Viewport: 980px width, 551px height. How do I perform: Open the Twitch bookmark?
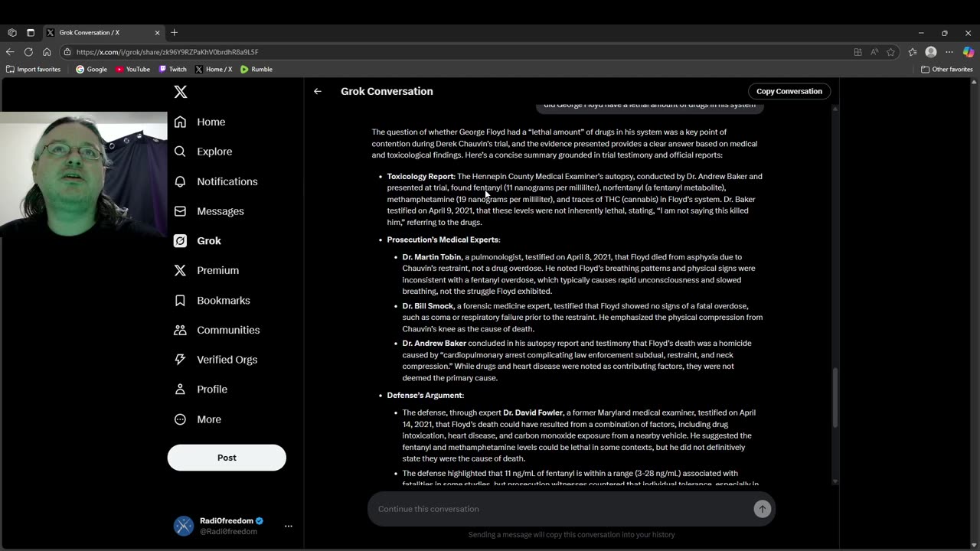[x=172, y=69]
